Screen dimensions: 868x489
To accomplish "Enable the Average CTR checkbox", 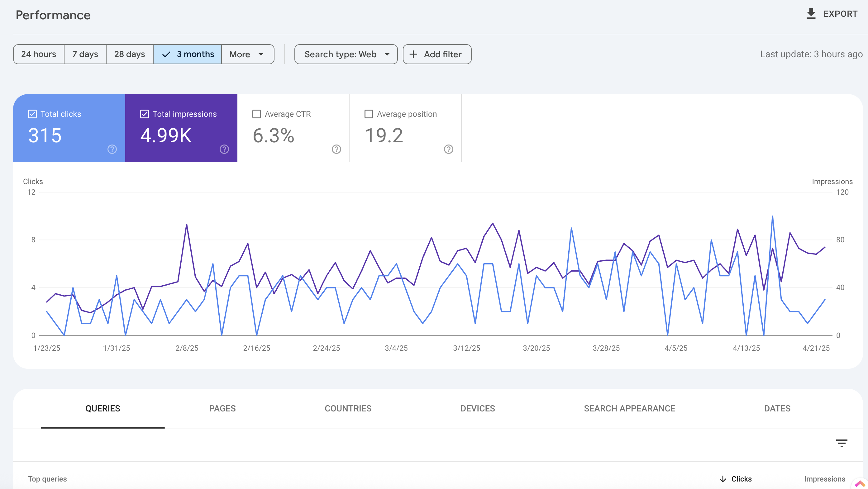I will point(256,114).
